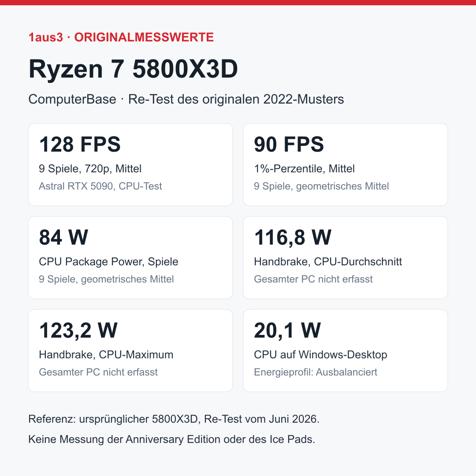Image resolution: width=476 pixels, height=476 pixels.
Task: Click the note under 'Handbrake, CPU-Durchschnitt'
Action: click(x=313, y=279)
